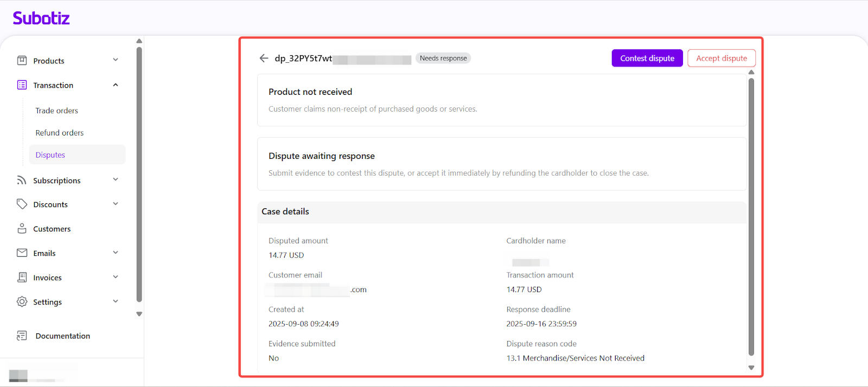
Task: Open the Documentation link
Action: click(x=62, y=336)
